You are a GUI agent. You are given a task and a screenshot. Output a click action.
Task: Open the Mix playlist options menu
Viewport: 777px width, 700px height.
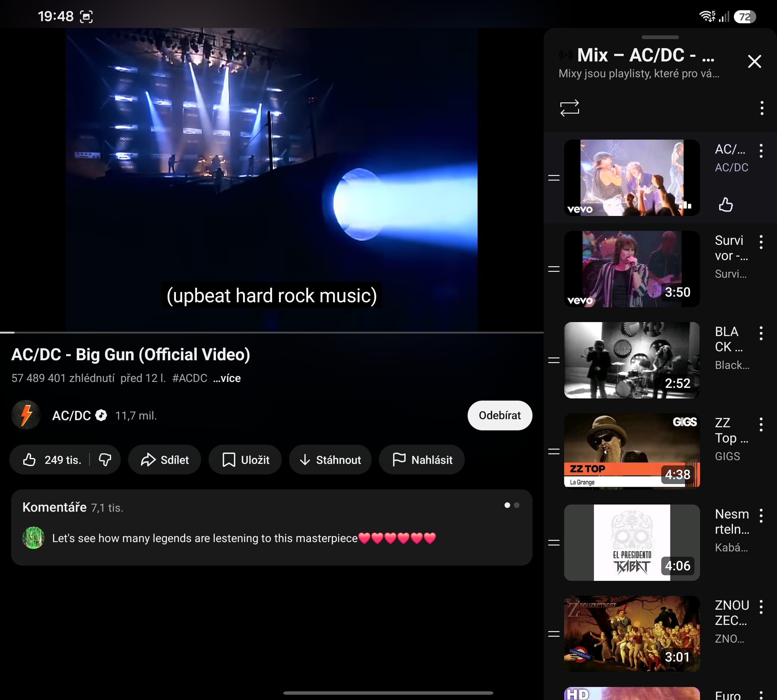click(x=761, y=108)
